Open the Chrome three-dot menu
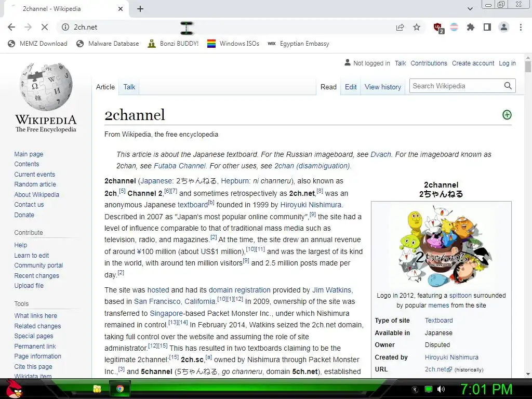This screenshot has width=532, height=399. click(521, 27)
